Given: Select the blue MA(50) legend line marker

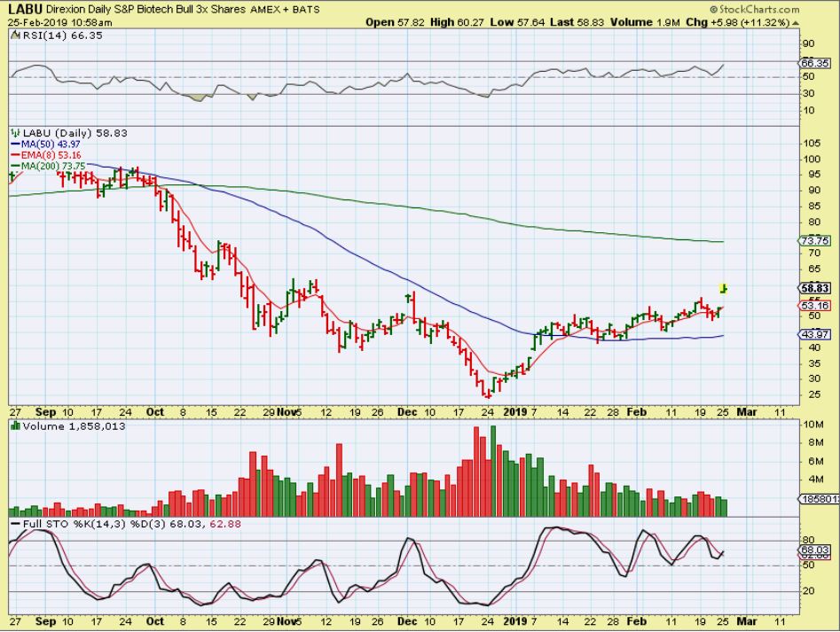Looking at the screenshot, I should [16, 144].
